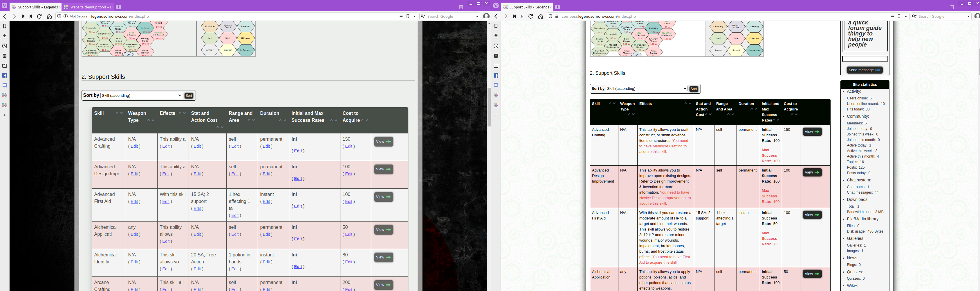Click chat message input above Send message
Viewport: 980px width, 291px height.
[x=864, y=59]
